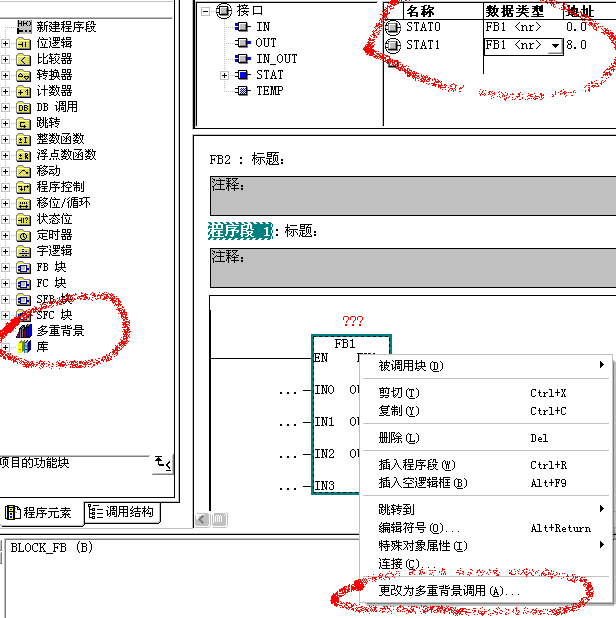
Task: Select the FC 块 folder icon
Action: (24, 283)
